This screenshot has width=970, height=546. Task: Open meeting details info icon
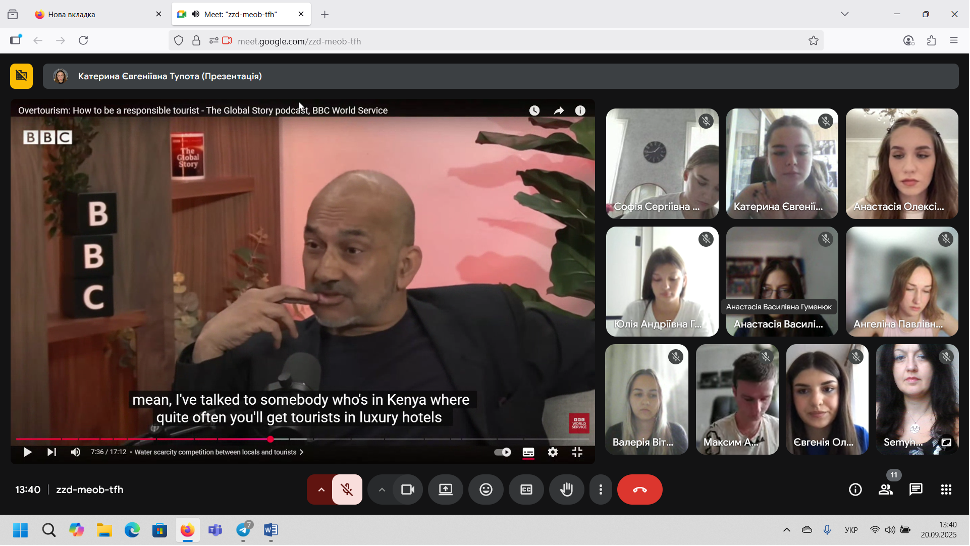click(x=855, y=490)
